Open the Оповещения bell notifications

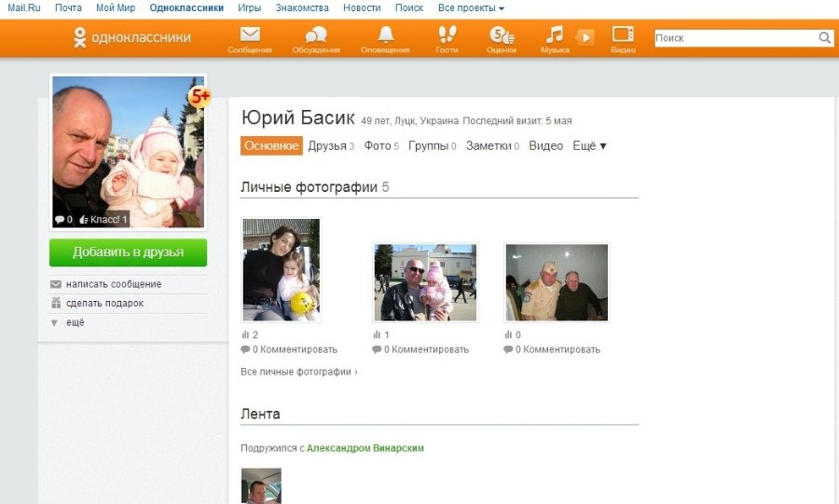pyautogui.click(x=385, y=37)
